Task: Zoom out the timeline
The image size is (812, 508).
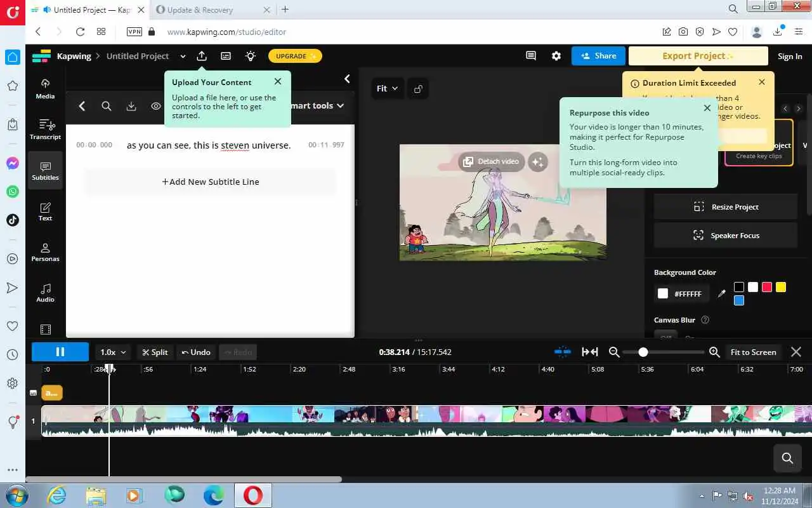Action: [x=613, y=352]
